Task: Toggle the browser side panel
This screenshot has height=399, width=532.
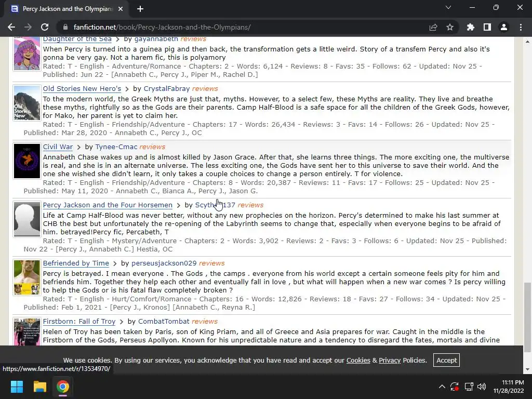Action: (487, 27)
